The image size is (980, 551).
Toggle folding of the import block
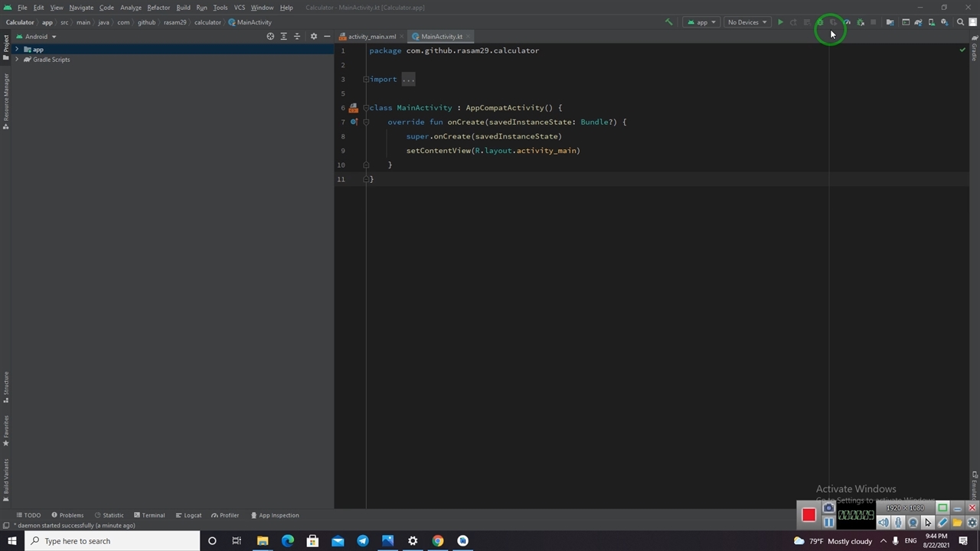(x=366, y=80)
